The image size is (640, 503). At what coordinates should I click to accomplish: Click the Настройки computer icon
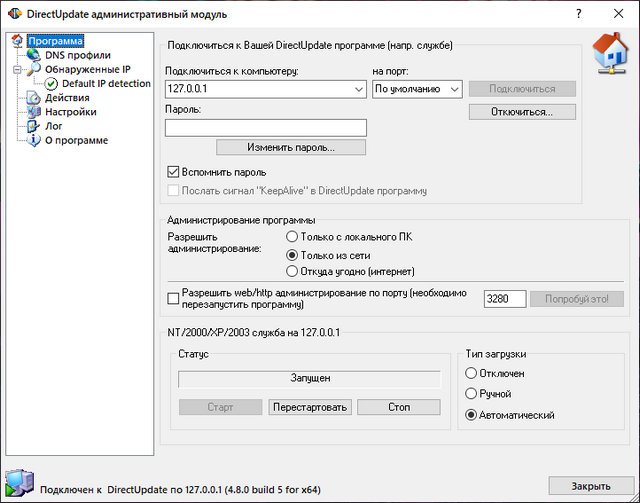coord(33,112)
